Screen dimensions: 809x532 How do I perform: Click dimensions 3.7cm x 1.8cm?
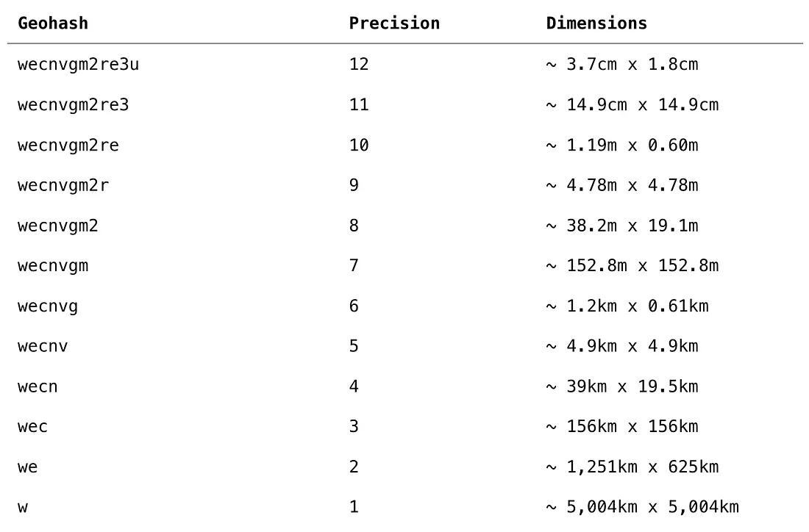click(x=621, y=65)
